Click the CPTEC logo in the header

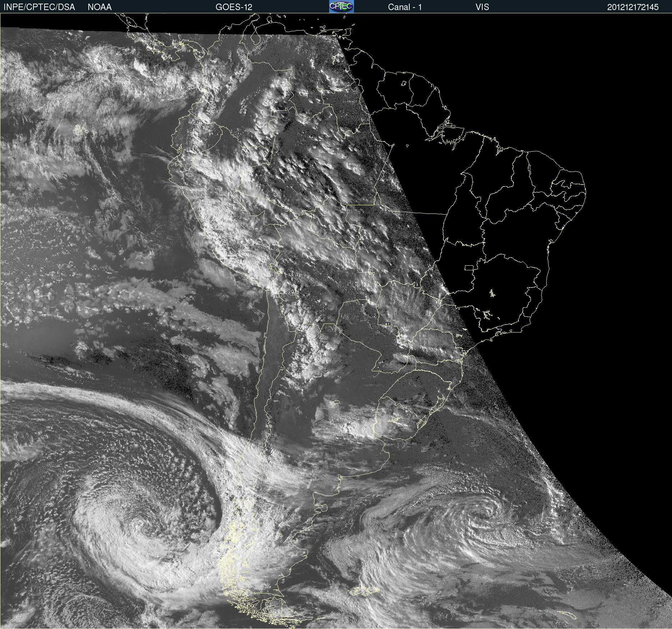pyautogui.click(x=341, y=6)
